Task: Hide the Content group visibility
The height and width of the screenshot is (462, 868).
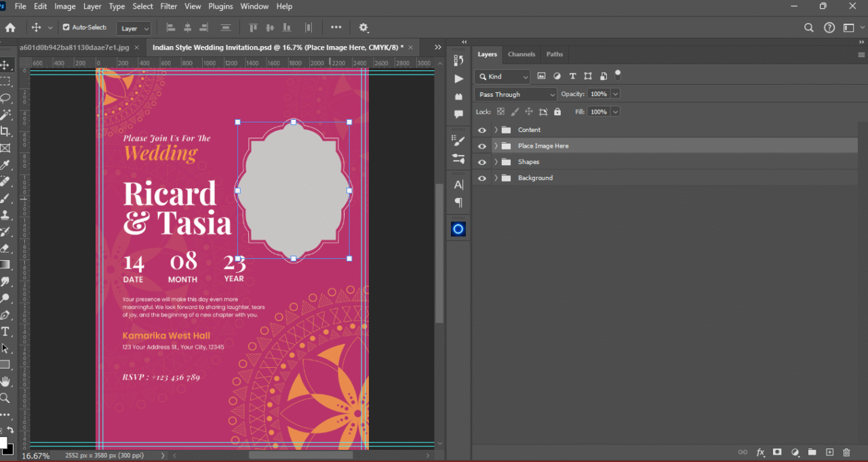Action: 482,130
